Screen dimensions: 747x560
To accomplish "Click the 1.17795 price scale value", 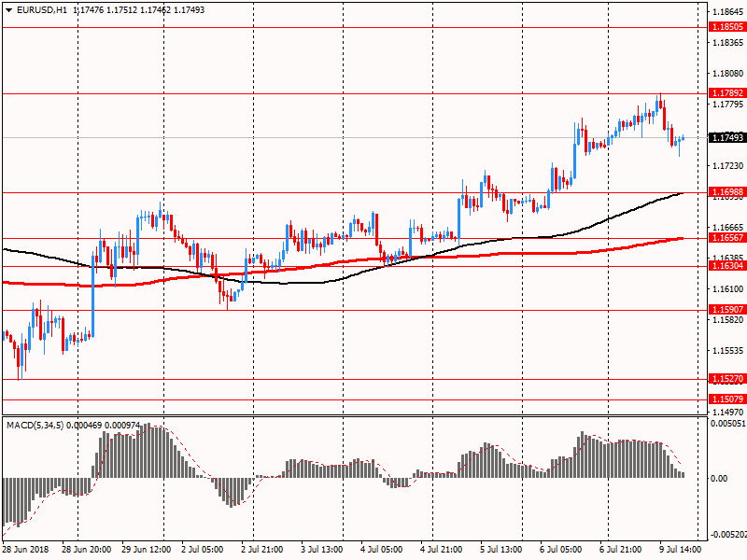I will [x=727, y=105].
